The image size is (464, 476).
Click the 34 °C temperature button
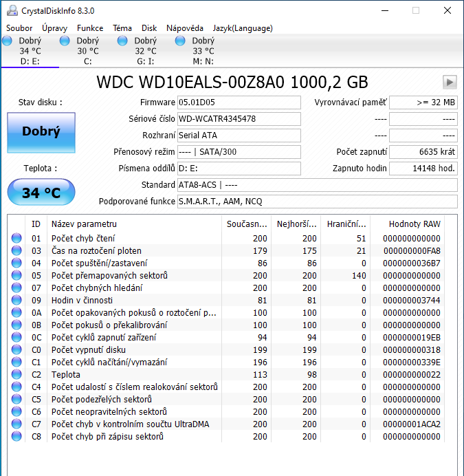41,192
